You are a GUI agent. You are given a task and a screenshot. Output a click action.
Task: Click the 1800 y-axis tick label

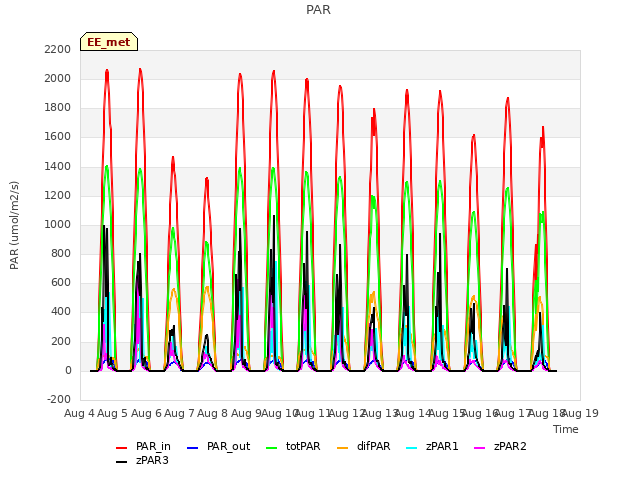[58, 108]
